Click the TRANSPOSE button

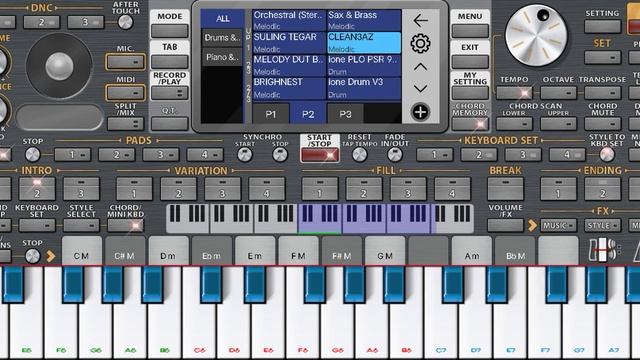(602, 93)
